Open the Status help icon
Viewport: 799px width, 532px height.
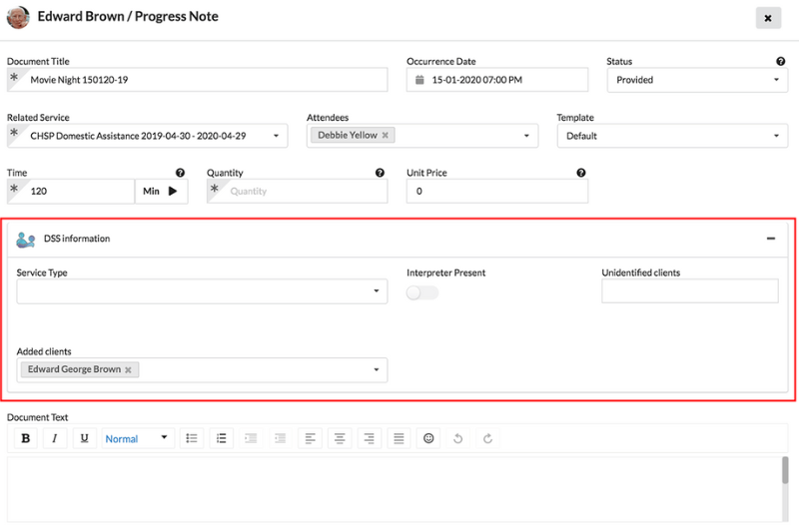tap(780, 61)
